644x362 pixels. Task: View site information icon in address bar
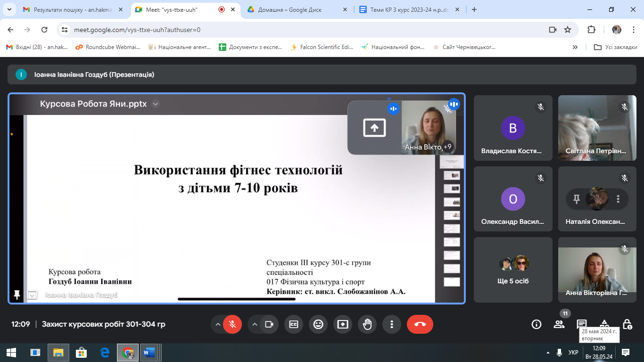coord(65,30)
